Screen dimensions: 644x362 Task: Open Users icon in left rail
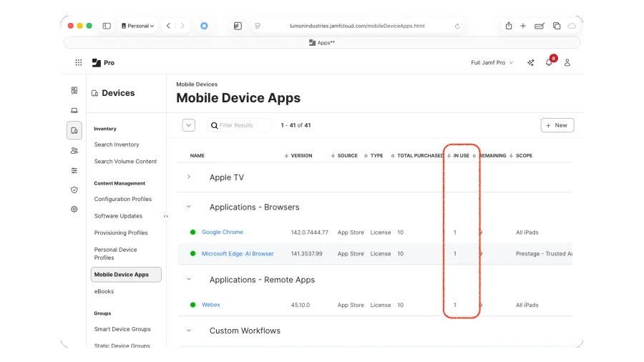coord(74,151)
